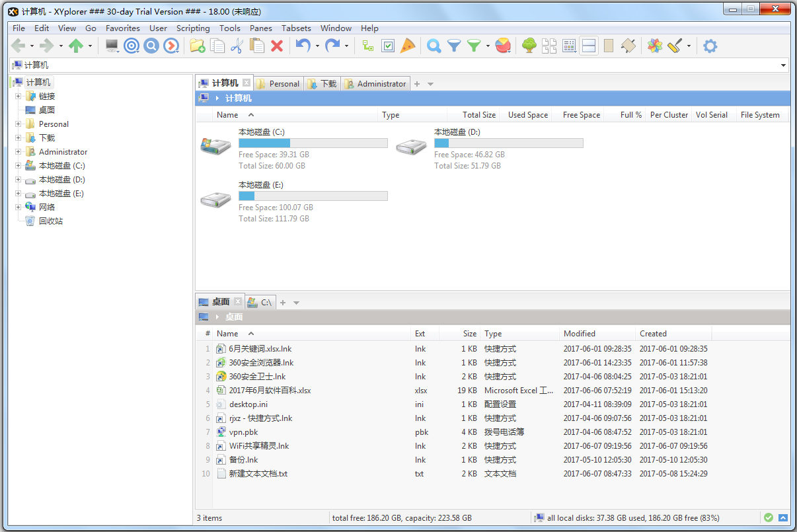The width and height of the screenshot is (797, 532).
Task: Click the red X Delete icon
Action: coord(277,46)
